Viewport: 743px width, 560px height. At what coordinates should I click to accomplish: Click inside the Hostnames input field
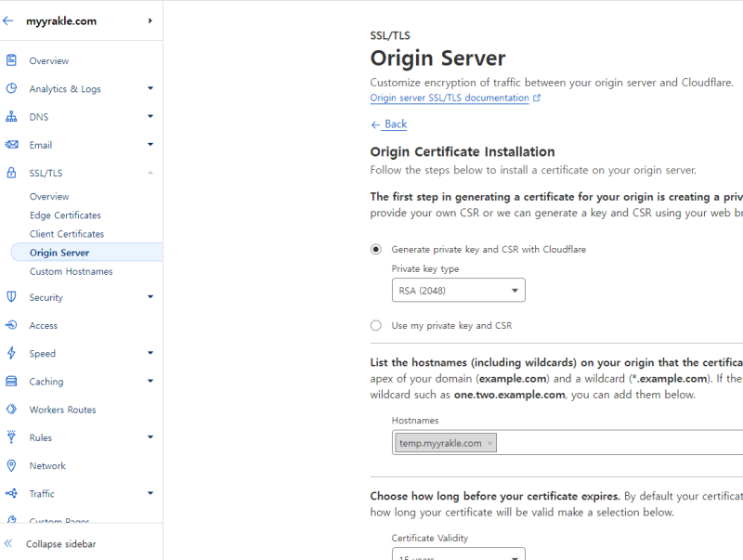coord(613,443)
